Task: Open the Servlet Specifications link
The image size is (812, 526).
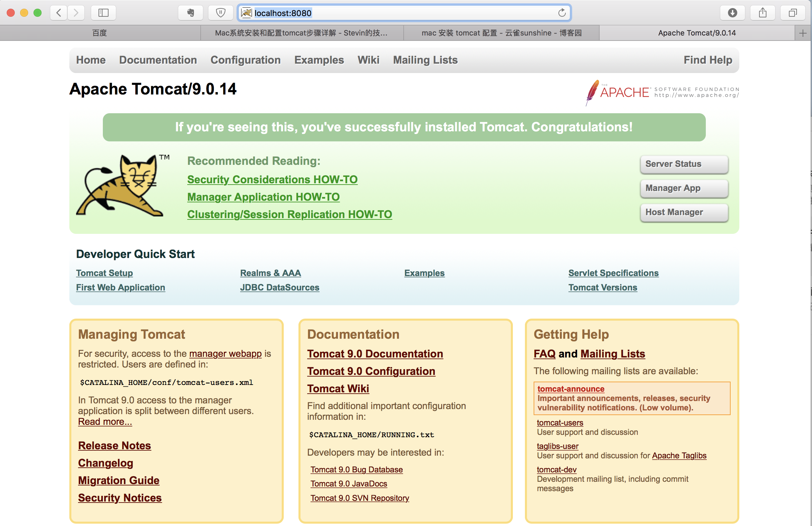Action: (x=613, y=273)
